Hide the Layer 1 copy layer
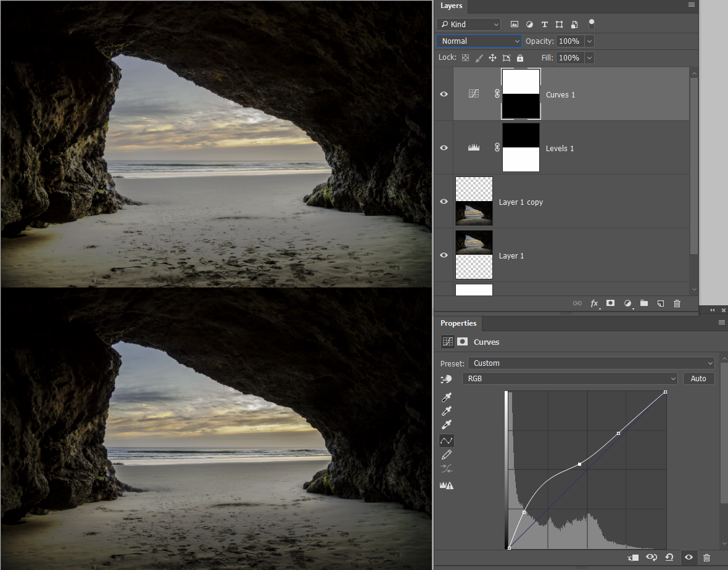Image resolution: width=728 pixels, height=570 pixels. tap(444, 202)
